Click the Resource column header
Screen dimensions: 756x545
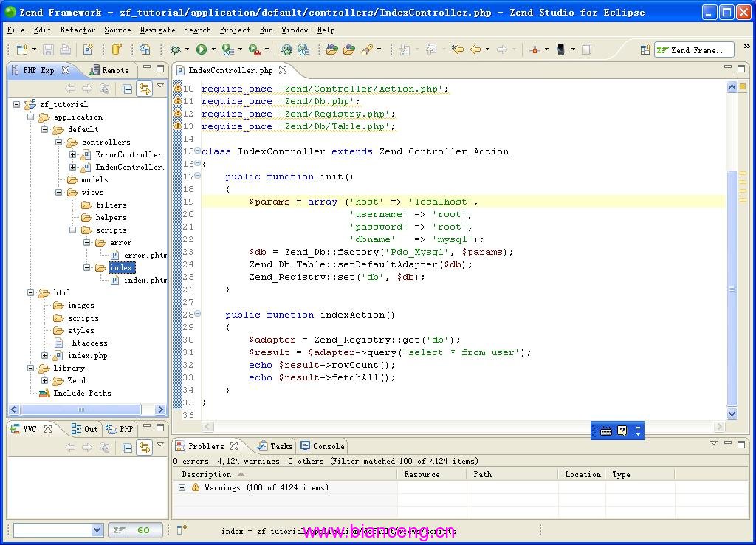click(431, 474)
